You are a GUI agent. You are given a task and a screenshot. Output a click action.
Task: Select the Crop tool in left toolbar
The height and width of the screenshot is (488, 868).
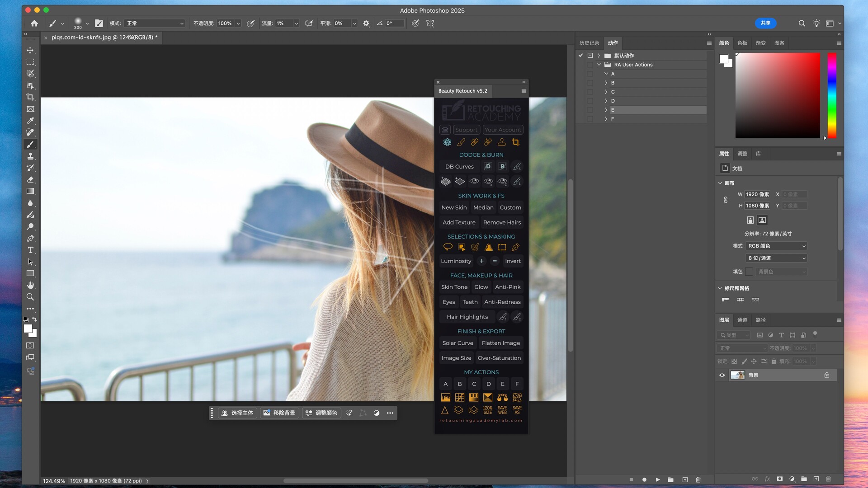pos(30,97)
